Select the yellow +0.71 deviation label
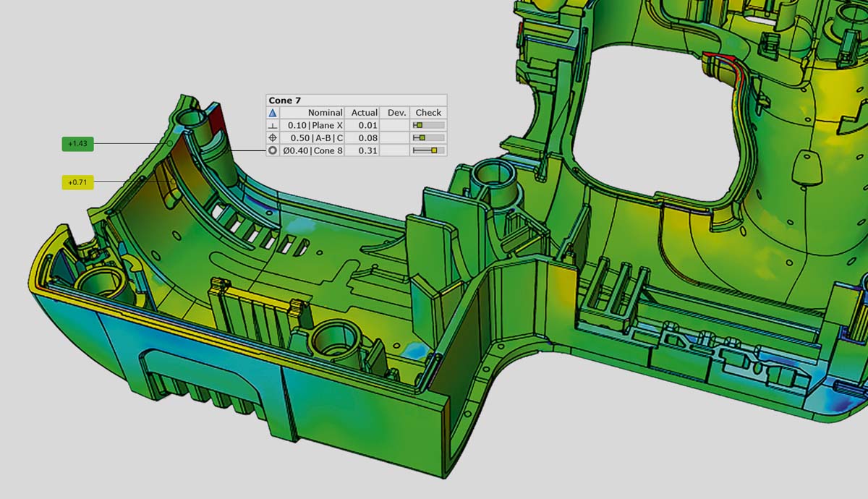Viewport: 868px width, 499px height. click(77, 182)
